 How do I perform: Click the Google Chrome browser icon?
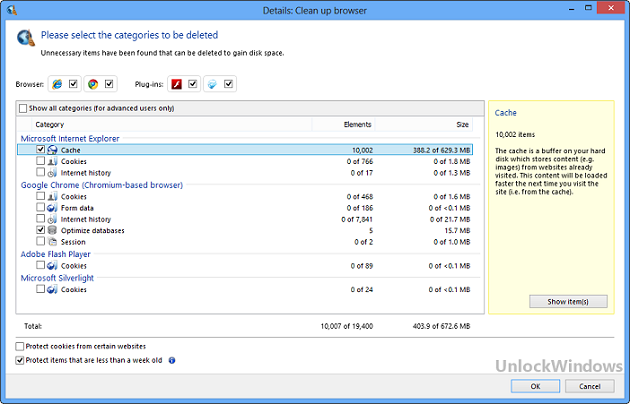coord(93,84)
